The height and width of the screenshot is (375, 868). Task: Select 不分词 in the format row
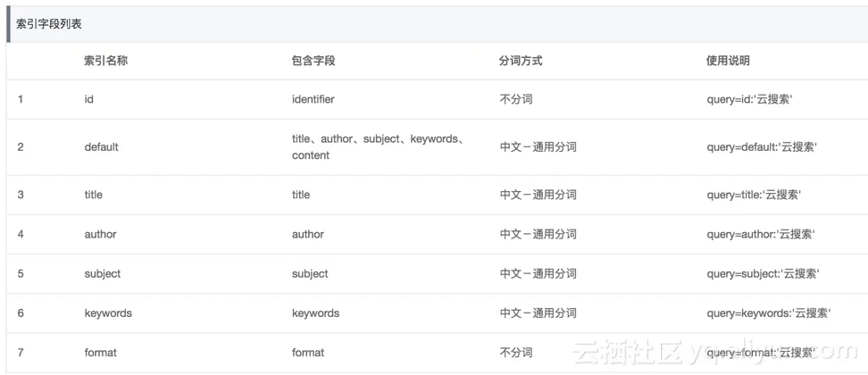516,353
